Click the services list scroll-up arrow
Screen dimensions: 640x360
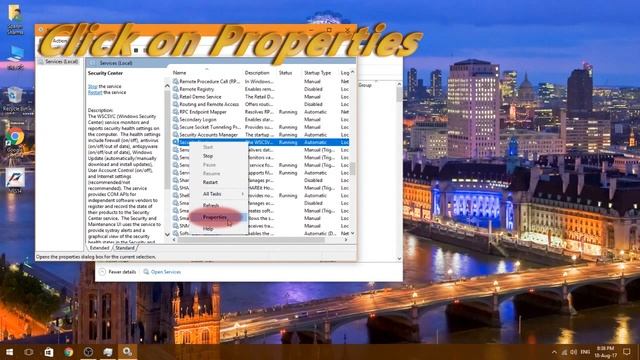[353, 72]
